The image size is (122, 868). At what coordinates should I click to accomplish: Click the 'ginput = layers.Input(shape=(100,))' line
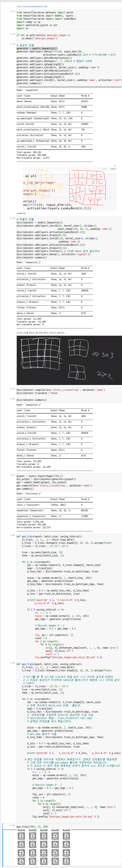(40, 476)
